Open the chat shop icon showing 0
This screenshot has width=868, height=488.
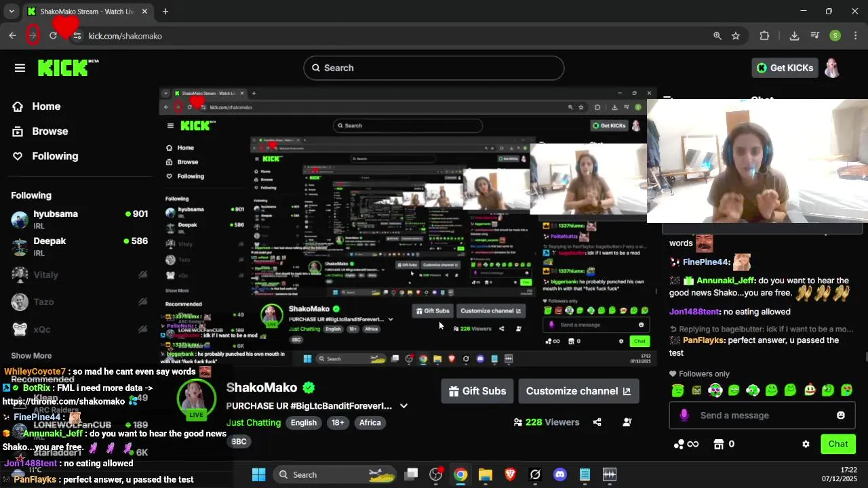(724, 444)
